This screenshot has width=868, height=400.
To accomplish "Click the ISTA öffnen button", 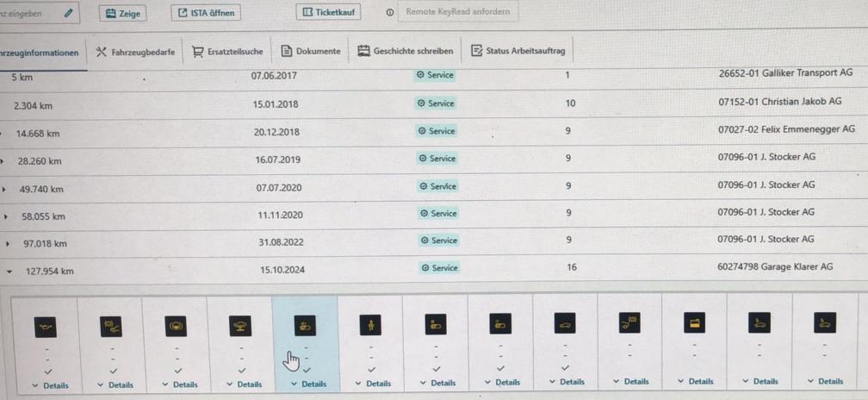I will [205, 13].
